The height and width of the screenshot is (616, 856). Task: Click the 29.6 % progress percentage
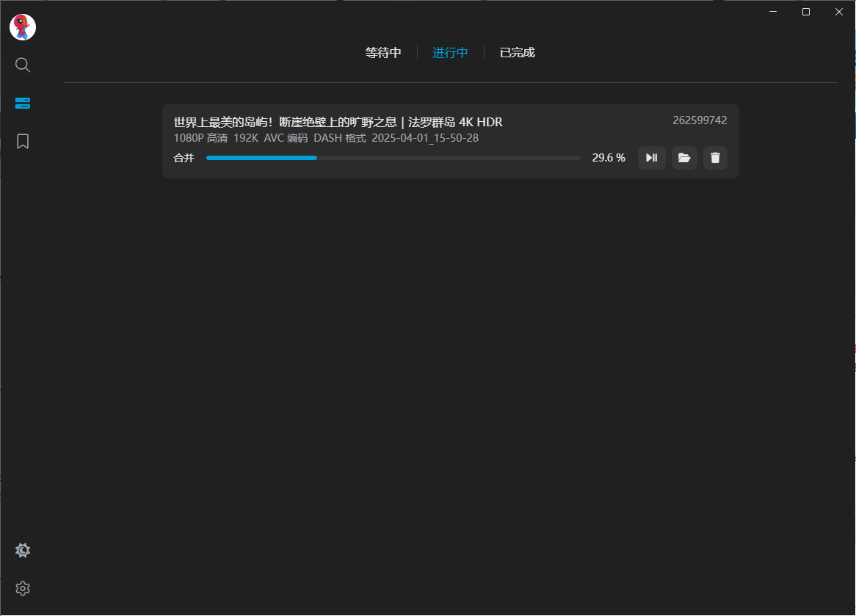click(608, 157)
